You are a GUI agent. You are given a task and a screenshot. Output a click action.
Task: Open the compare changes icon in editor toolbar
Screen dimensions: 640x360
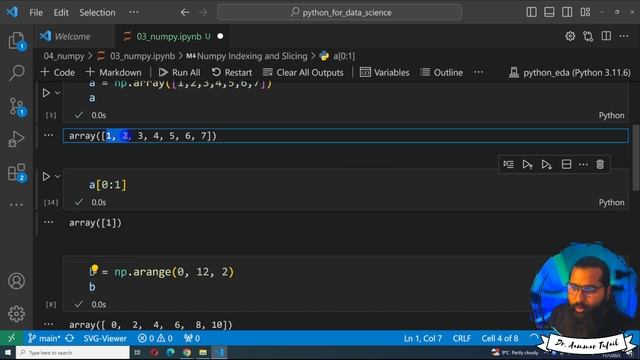[588, 36]
